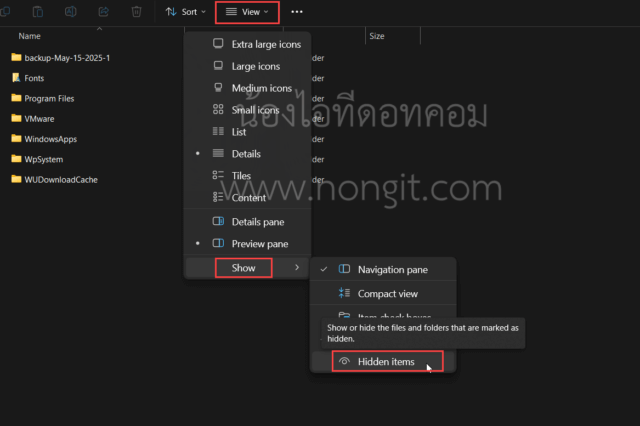Sort by the Name column header
This screenshot has width=640, height=426.
pos(29,36)
